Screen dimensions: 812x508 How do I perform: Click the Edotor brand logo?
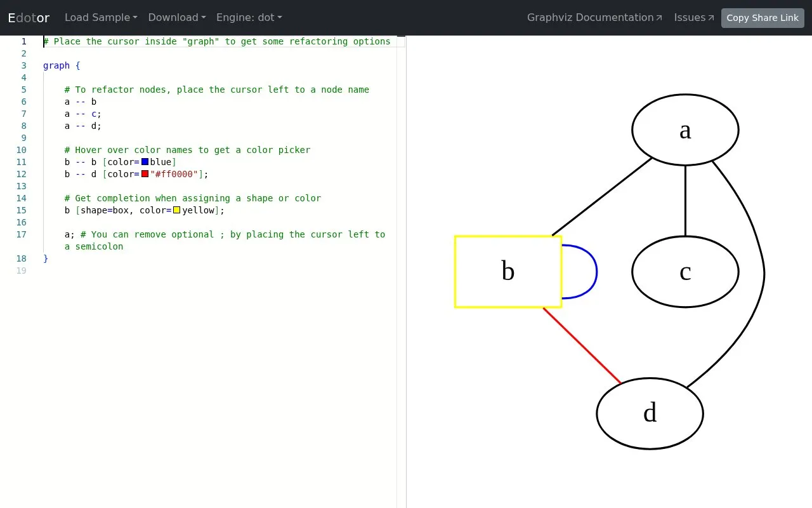pyautogui.click(x=29, y=18)
